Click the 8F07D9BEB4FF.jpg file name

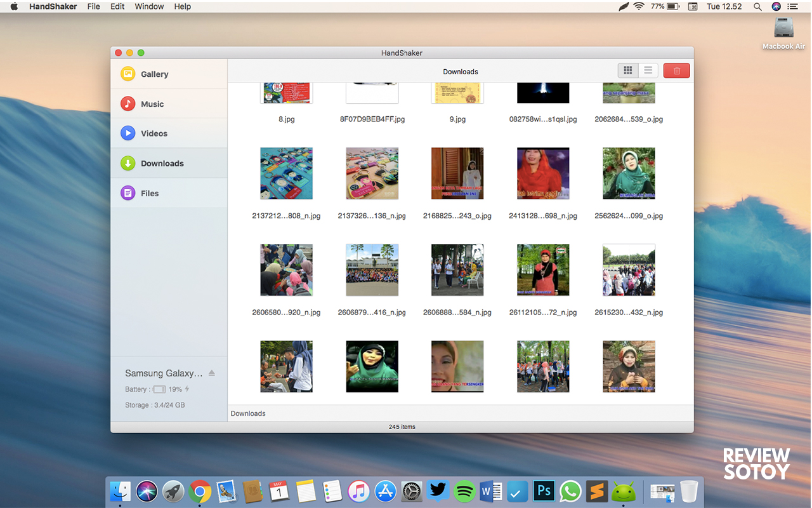372,119
